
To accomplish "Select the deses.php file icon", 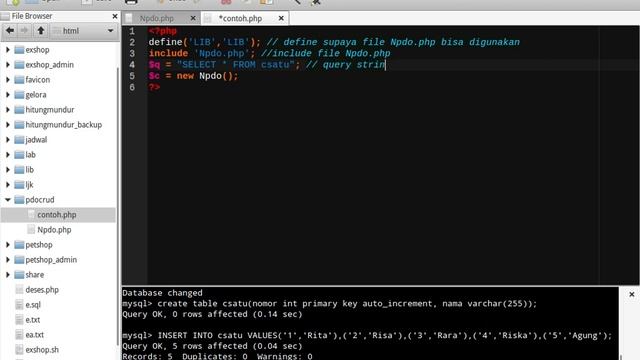I will (x=19, y=290).
